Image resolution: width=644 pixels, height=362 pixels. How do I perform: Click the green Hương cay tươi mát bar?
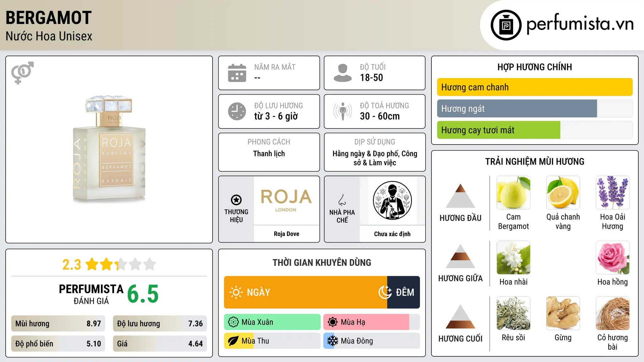[x=498, y=130]
